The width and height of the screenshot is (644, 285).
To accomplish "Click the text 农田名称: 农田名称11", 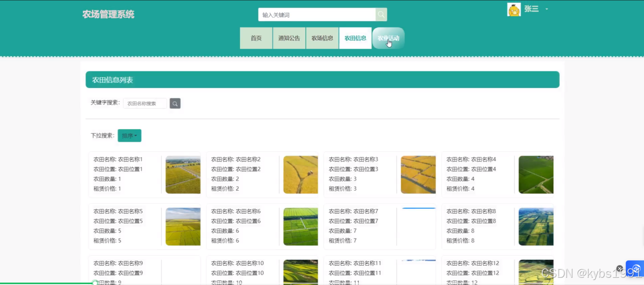I will [355, 263].
